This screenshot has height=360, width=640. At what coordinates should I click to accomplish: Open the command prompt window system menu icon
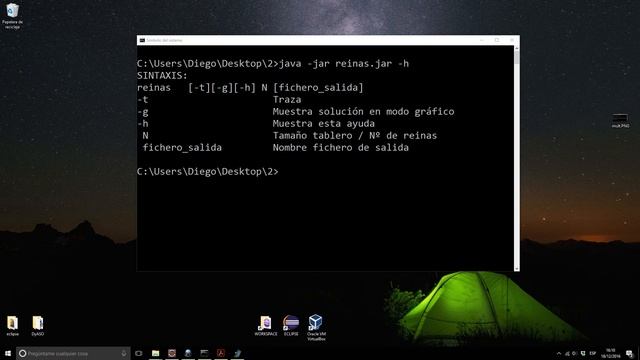pyautogui.click(x=142, y=40)
